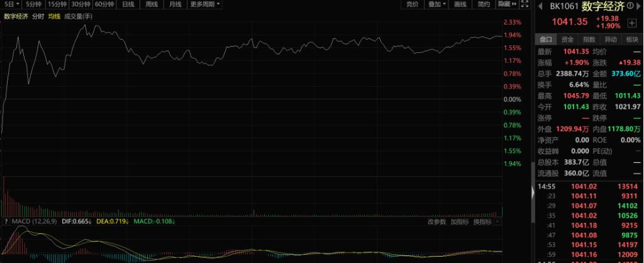Close the MACD indicator panel
The height and width of the screenshot is (263, 644).
[x=497, y=221]
